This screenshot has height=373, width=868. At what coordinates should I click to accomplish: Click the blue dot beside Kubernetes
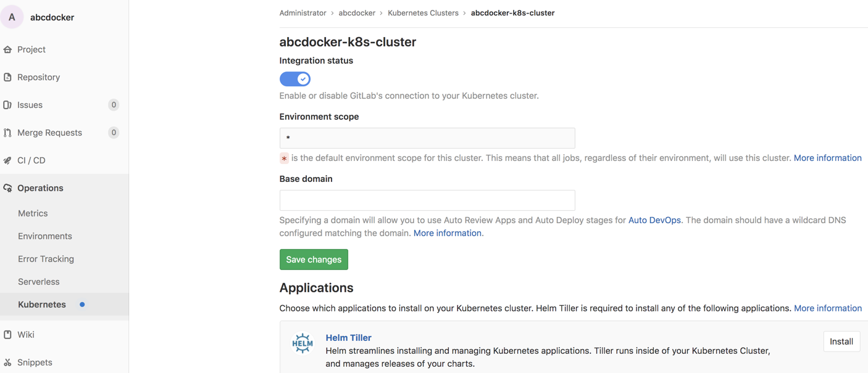point(82,305)
